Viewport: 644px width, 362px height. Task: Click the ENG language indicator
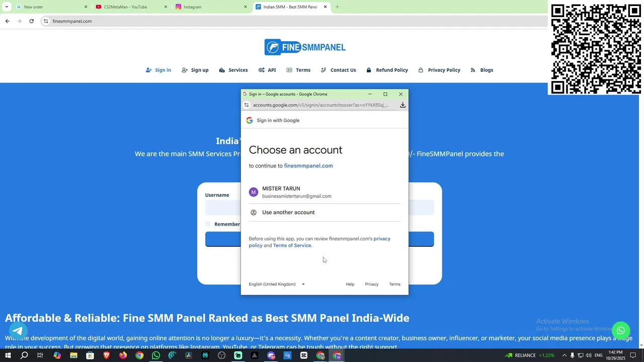[x=599, y=355]
